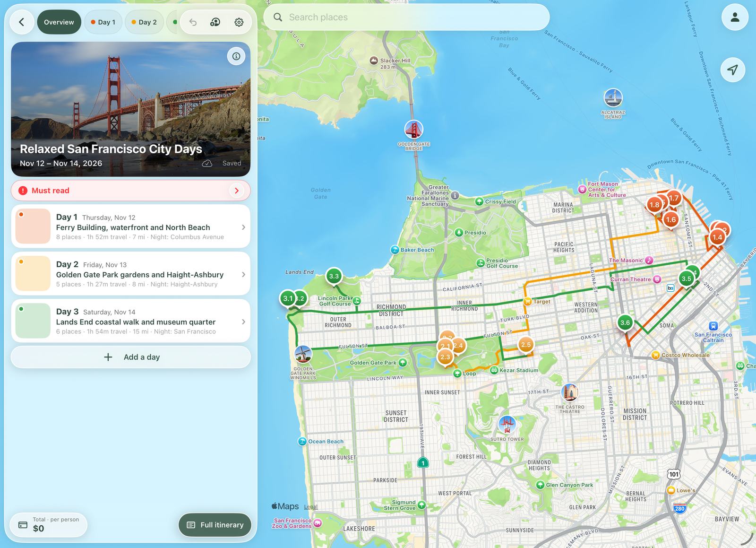
Task: Click the info icon on trip photo
Action: [236, 56]
